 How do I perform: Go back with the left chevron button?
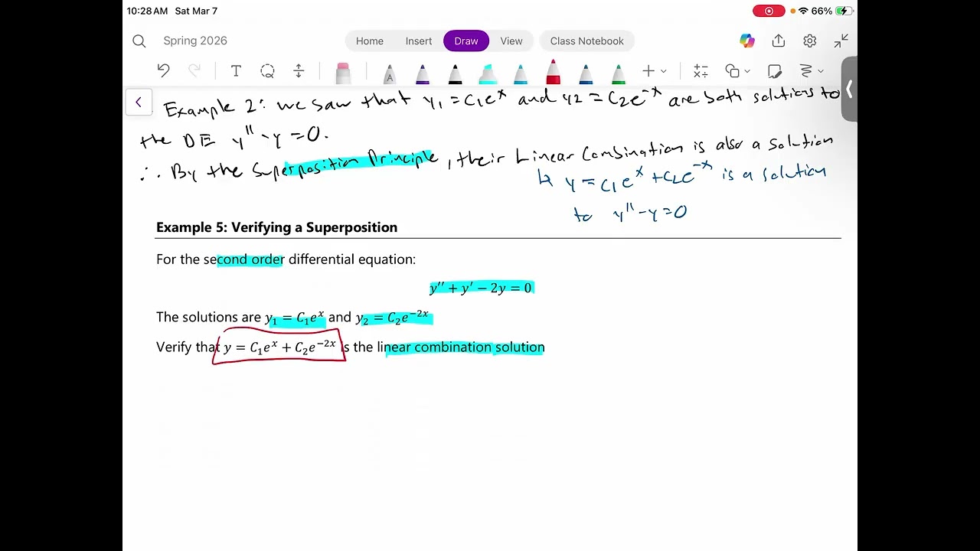click(x=139, y=102)
